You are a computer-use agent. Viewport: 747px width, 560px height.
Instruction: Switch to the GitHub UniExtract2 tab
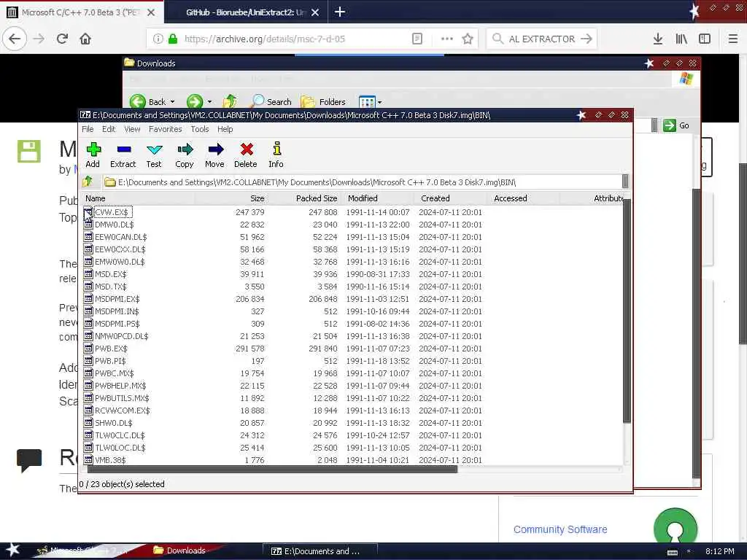[246, 12]
